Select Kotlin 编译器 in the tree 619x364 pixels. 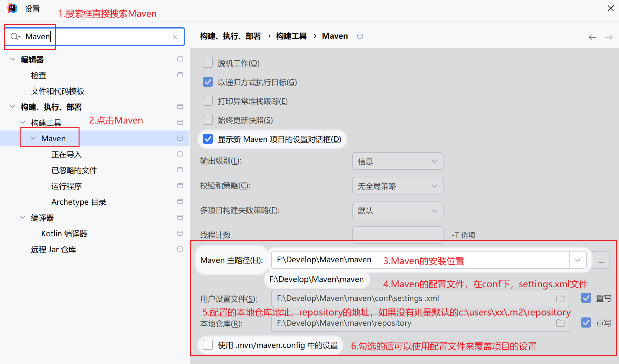tap(64, 233)
